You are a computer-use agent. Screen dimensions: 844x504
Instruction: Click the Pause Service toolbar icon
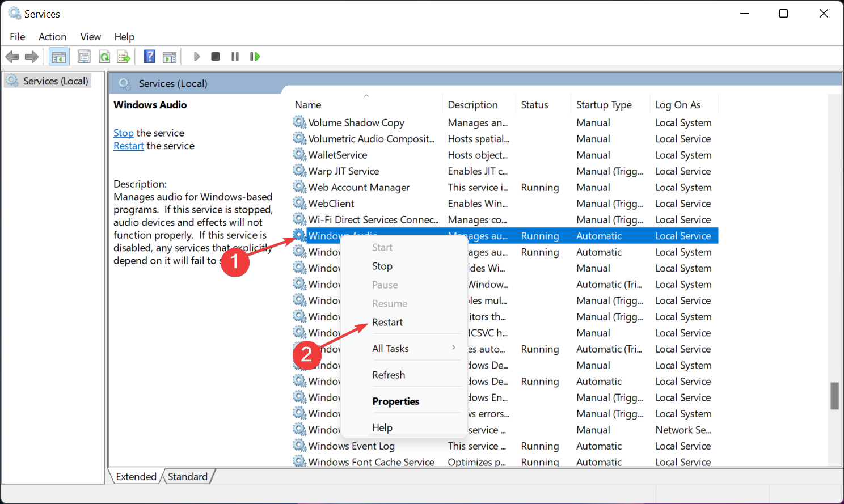[x=235, y=57]
